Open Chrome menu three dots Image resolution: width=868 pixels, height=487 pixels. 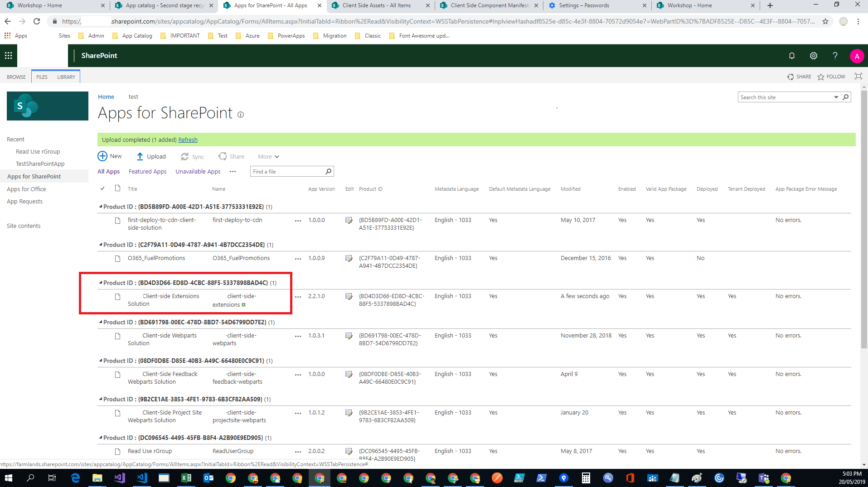point(858,21)
